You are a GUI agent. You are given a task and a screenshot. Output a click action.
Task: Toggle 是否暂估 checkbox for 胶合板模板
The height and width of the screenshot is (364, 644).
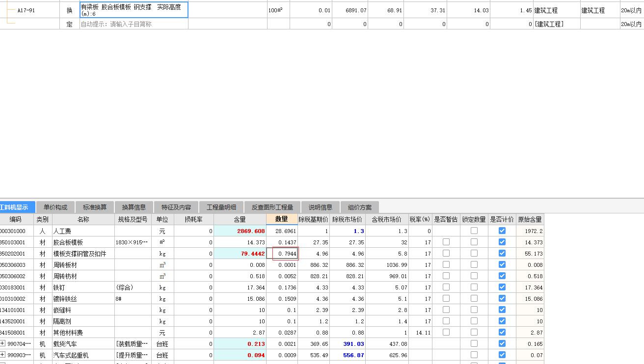click(446, 242)
